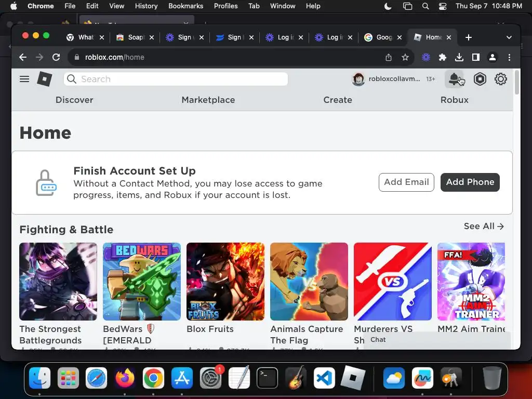Open the Bookmarks menu in menu bar
Image resolution: width=532 pixels, height=399 pixels.
coord(185,6)
